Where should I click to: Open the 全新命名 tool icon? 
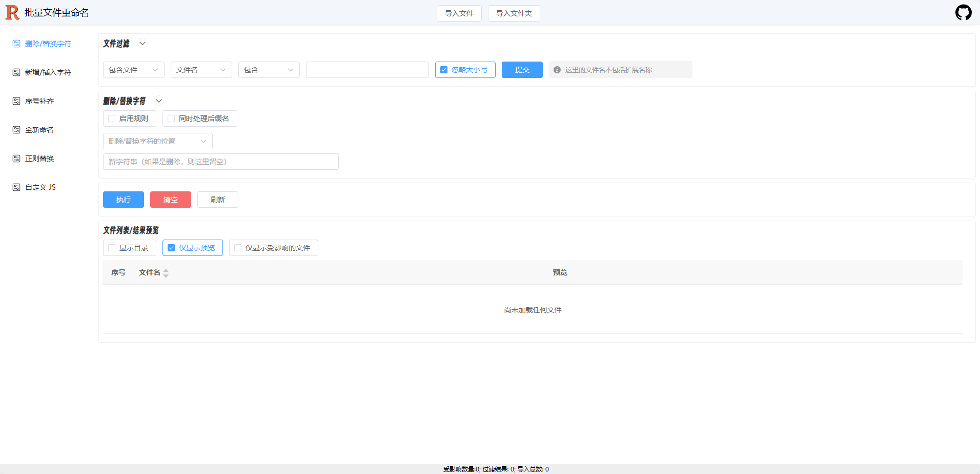pos(16,130)
